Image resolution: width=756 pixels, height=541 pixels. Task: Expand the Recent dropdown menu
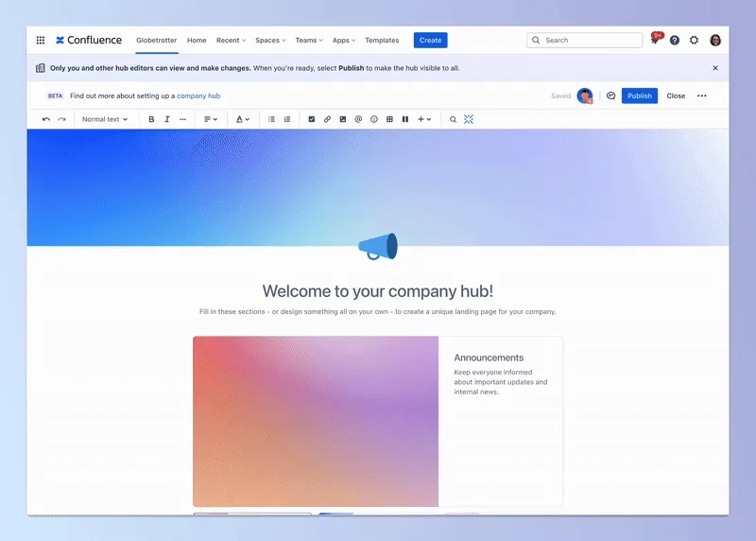(231, 40)
